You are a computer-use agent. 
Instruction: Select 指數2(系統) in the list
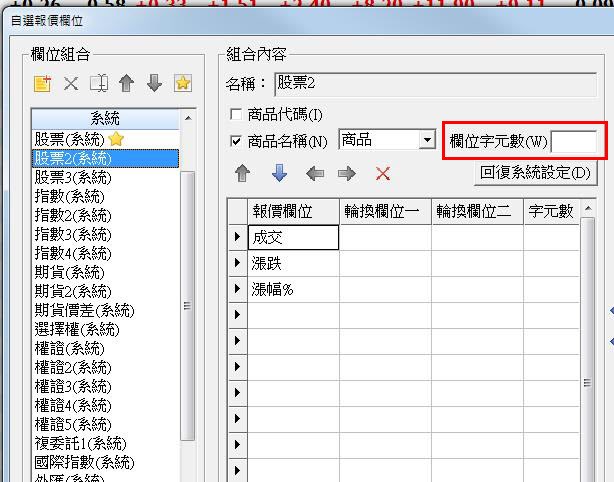point(105,215)
